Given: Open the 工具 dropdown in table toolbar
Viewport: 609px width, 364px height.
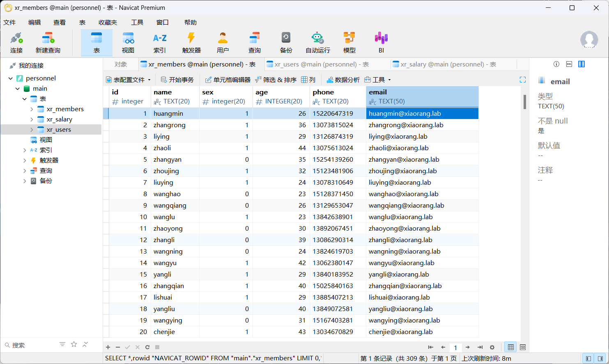Looking at the screenshot, I should [377, 80].
